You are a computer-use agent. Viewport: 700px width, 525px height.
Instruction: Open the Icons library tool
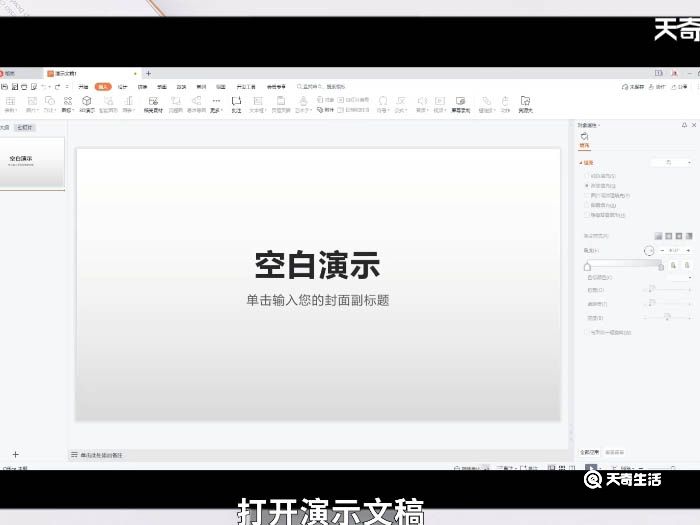point(67,104)
